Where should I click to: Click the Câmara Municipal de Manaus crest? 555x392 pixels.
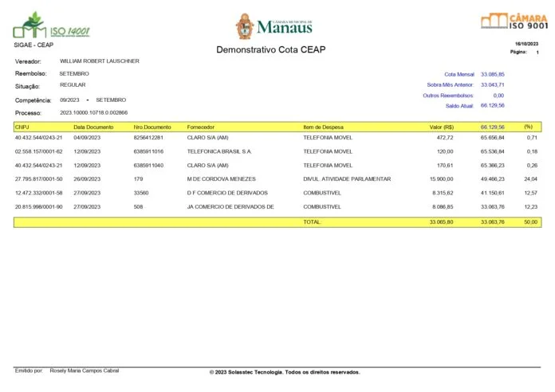pos(244,26)
